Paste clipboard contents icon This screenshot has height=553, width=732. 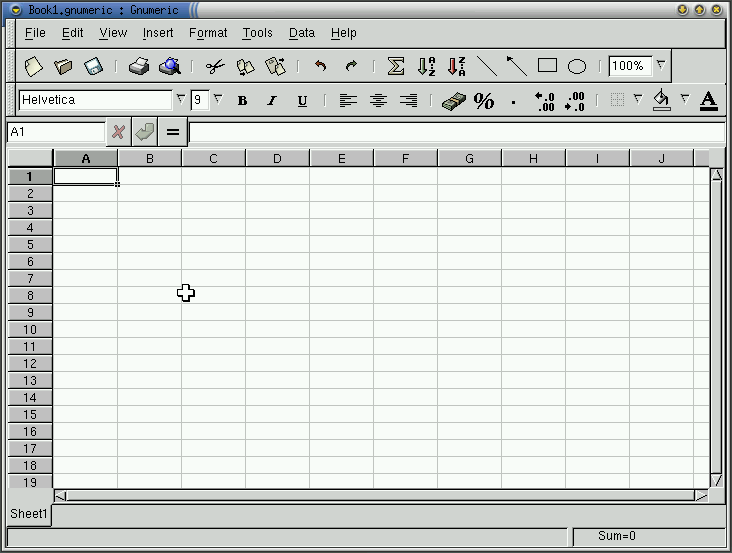point(275,66)
